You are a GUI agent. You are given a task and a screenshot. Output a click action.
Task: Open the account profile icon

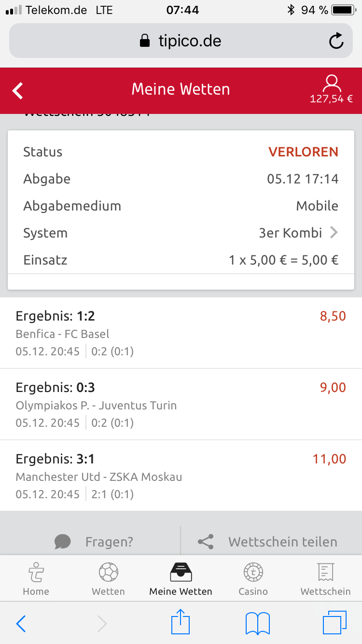pos(331,84)
